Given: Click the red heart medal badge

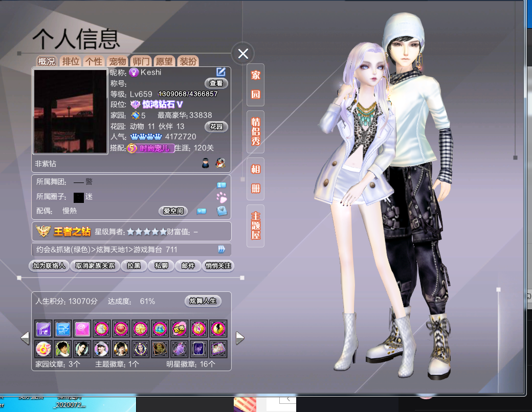Looking at the screenshot, I should (121, 329).
